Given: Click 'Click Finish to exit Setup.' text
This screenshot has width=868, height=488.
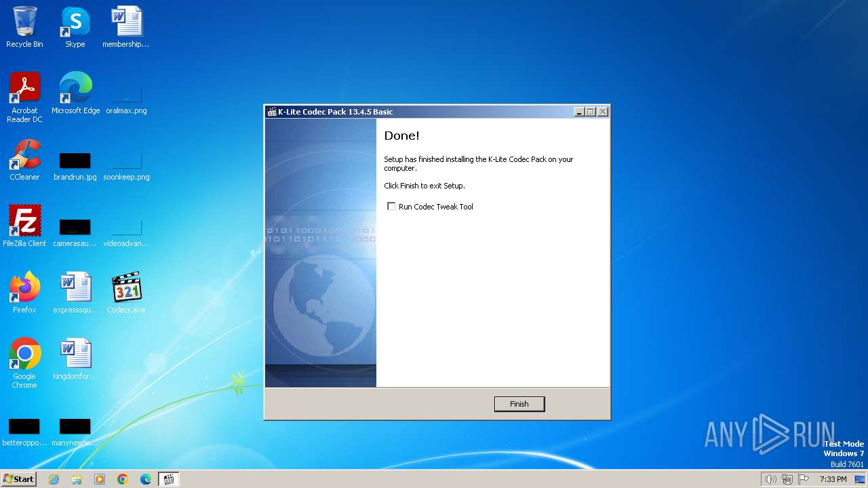Looking at the screenshot, I should (x=425, y=186).
